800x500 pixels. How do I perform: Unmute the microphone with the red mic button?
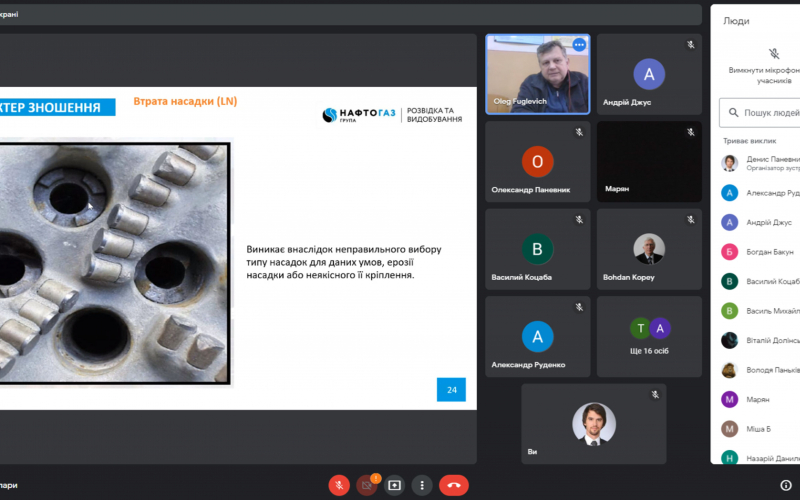(339, 485)
